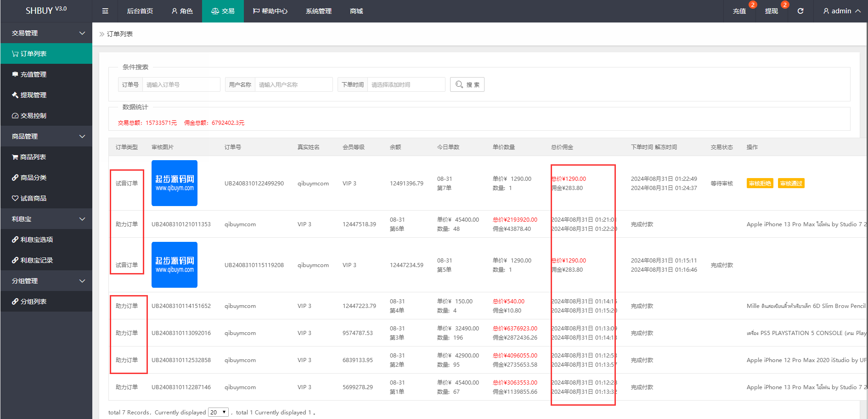
Task: Open 交易控制 sidebar item
Action: [46, 116]
